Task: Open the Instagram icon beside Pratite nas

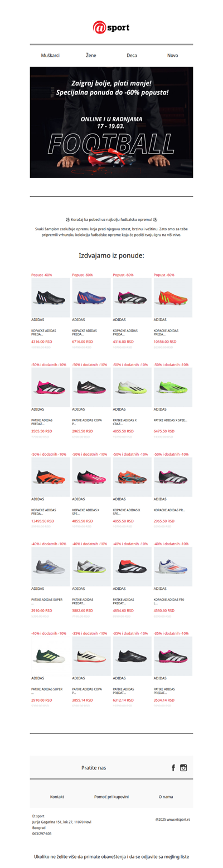Action: (x=183, y=767)
